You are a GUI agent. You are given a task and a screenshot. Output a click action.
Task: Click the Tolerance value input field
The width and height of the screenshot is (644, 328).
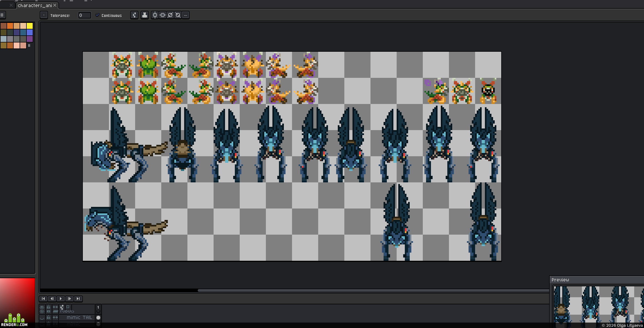84,15
